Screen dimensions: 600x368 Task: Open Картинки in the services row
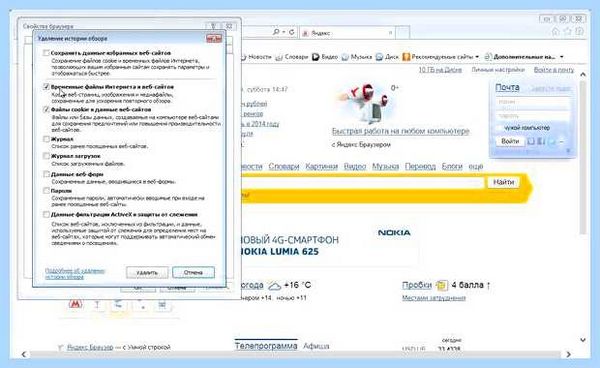click(x=321, y=166)
